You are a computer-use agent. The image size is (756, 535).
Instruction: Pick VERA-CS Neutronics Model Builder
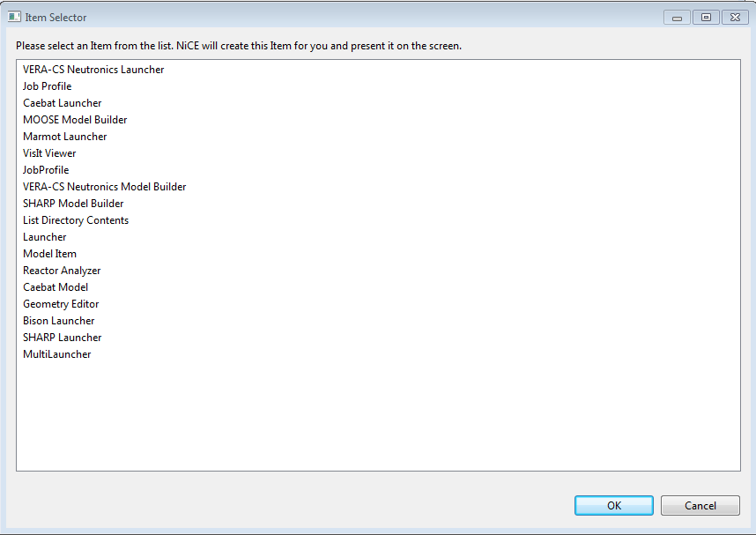point(105,187)
